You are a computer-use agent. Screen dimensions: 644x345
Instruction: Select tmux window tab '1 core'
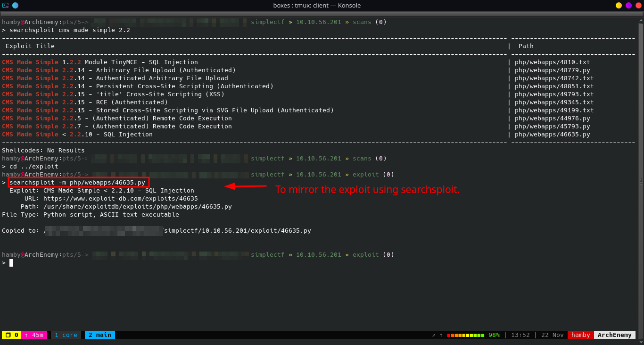pos(66,335)
